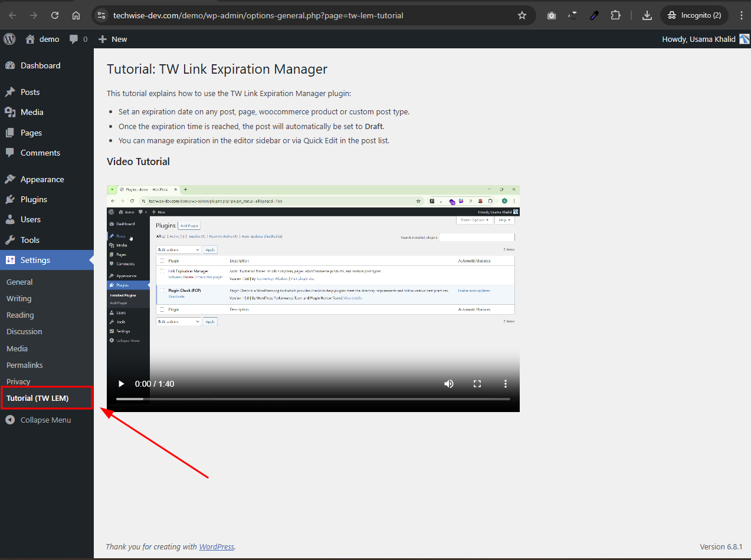The height and width of the screenshot is (560, 751).
Task: Go to Reading settings submenu
Action: [x=20, y=315]
